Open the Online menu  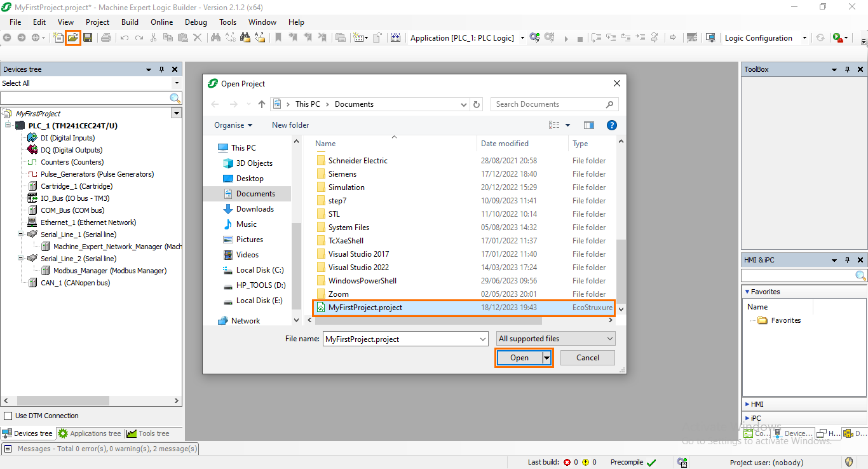coord(161,22)
